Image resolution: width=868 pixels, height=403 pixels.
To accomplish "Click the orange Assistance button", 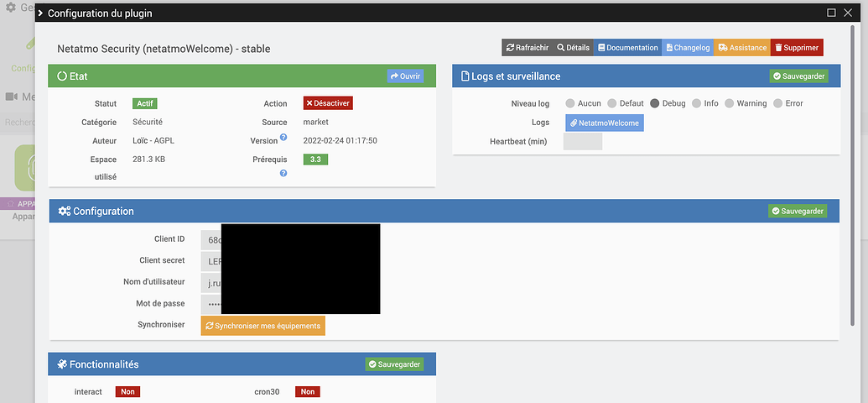I will pos(742,48).
